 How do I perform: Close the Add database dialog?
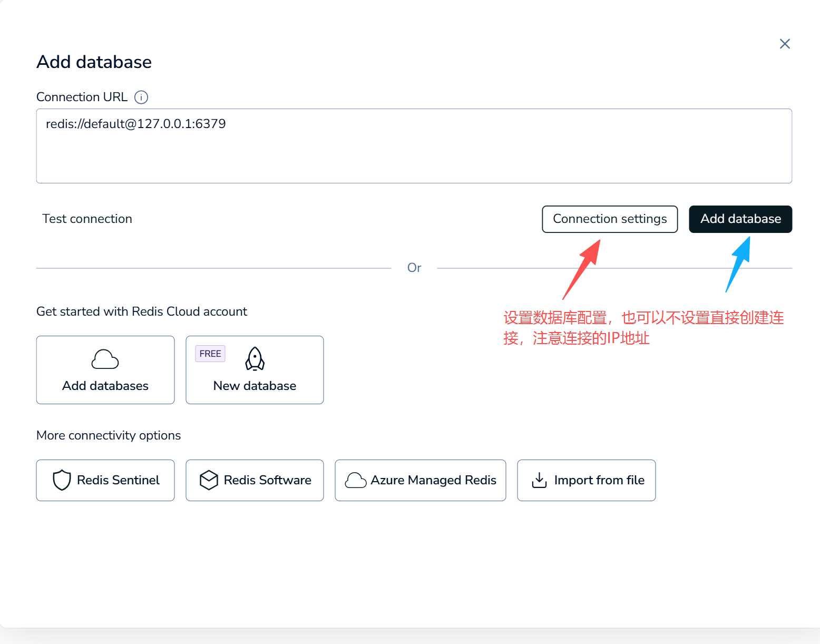pos(785,44)
